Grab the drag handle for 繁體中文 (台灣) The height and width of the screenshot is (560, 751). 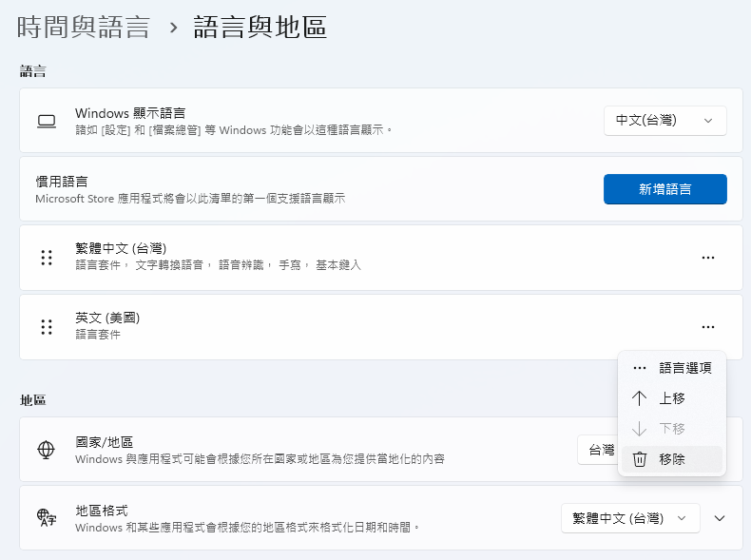tap(46, 258)
